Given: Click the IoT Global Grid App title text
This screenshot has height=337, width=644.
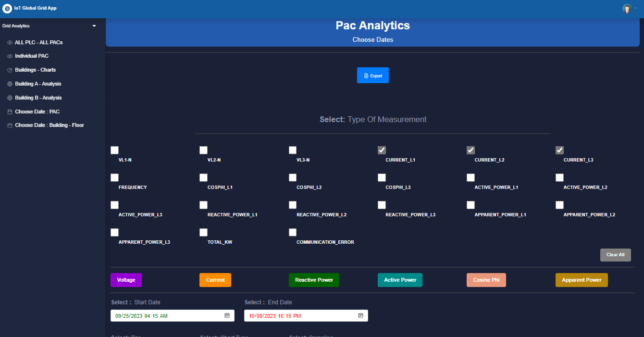Looking at the screenshot, I should tap(36, 8).
